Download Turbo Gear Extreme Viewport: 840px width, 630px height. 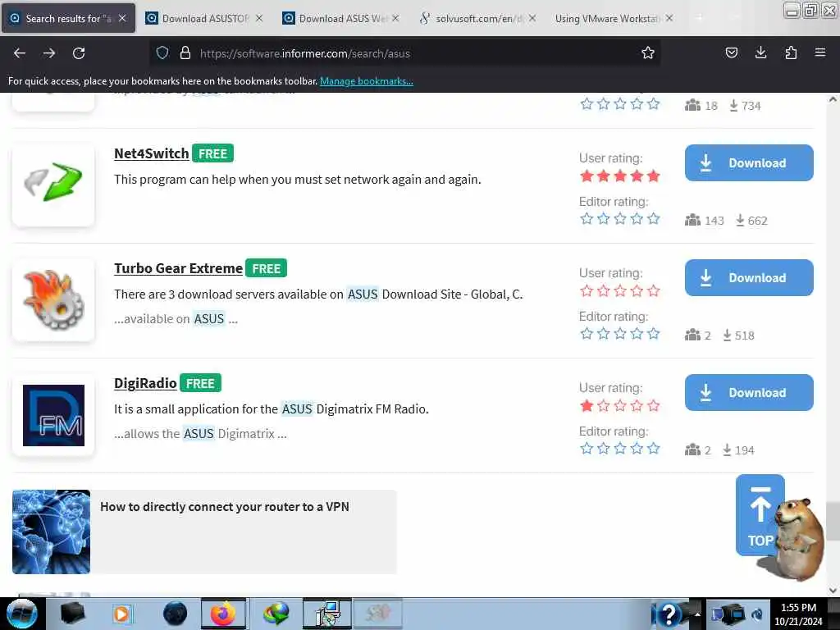(749, 277)
